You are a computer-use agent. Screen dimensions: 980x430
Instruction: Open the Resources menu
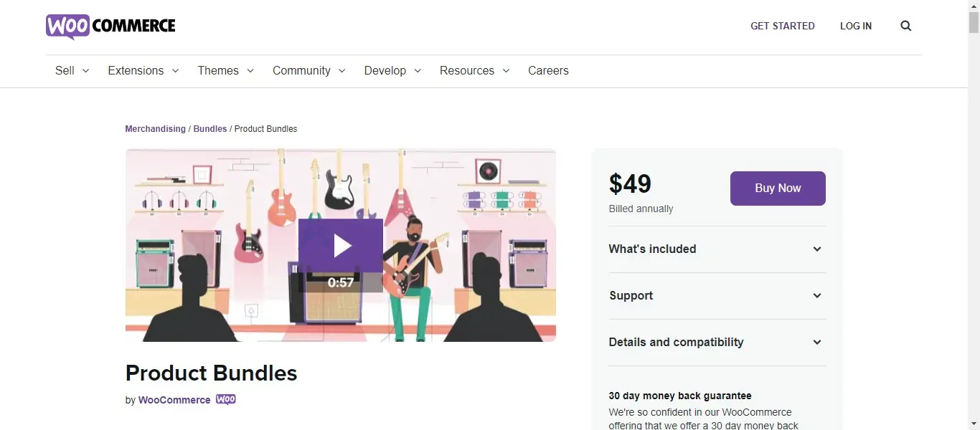coord(475,70)
